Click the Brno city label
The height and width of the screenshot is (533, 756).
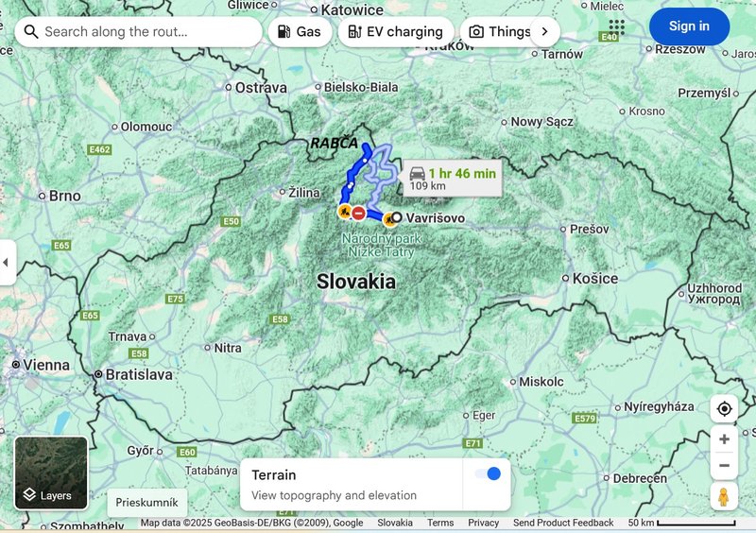[x=64, y=196]
